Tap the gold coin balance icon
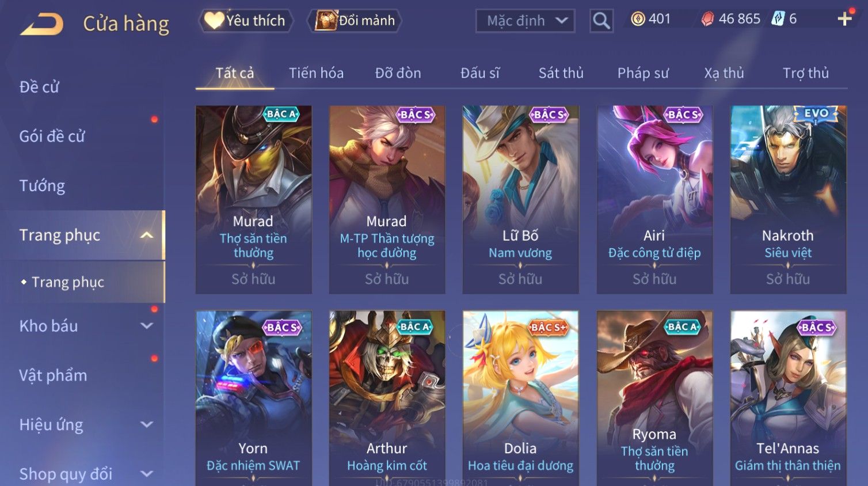 point(638,19)
